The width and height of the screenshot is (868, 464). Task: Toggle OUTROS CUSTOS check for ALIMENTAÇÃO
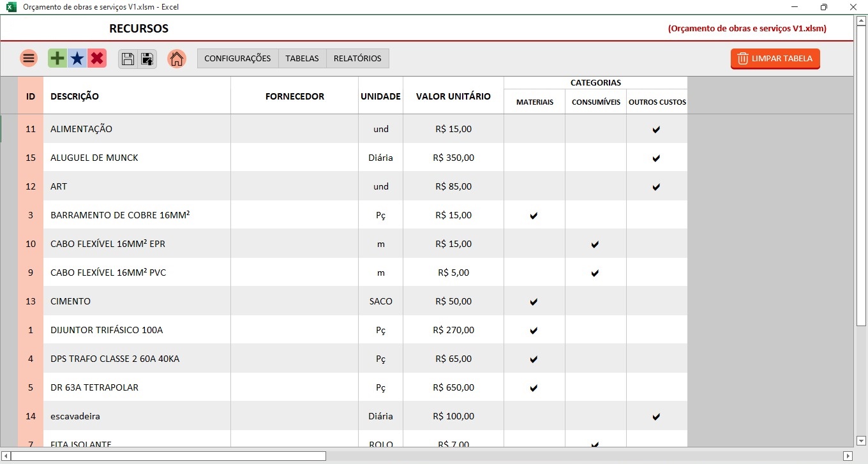pyautogui.click(x=656, y=130)
